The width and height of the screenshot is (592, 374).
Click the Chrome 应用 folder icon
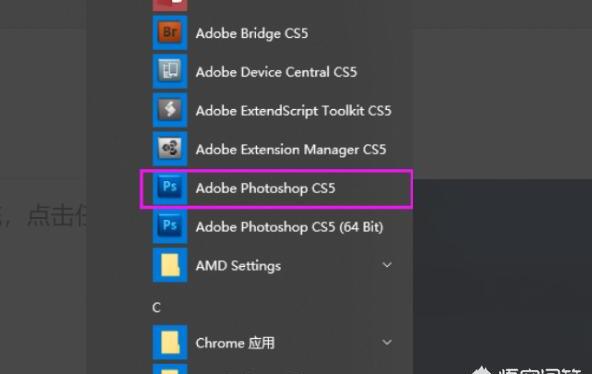[170, 342]
